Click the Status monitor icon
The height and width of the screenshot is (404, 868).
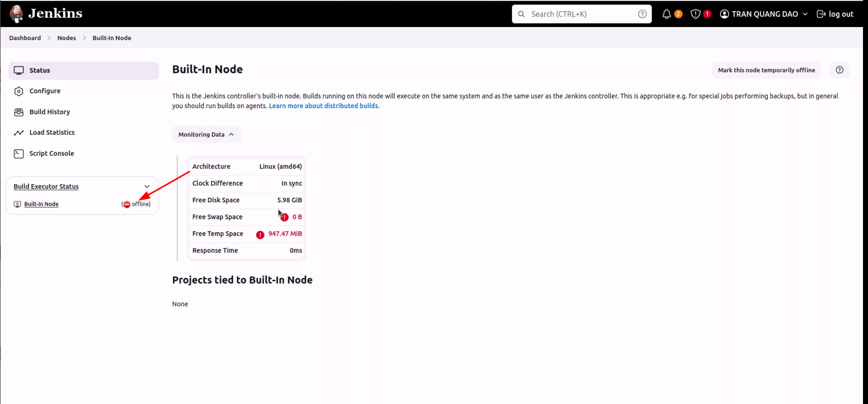pos(19,71)
